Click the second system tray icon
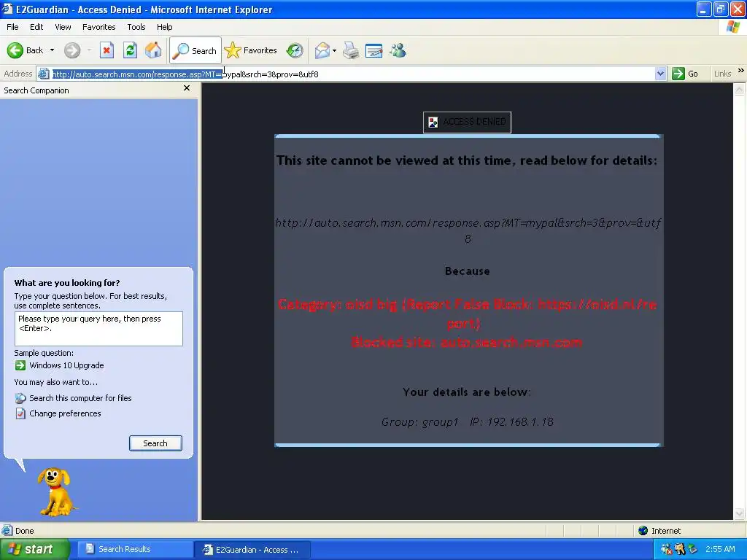This screenshot has width=747, height=560. tap(679, 549)
